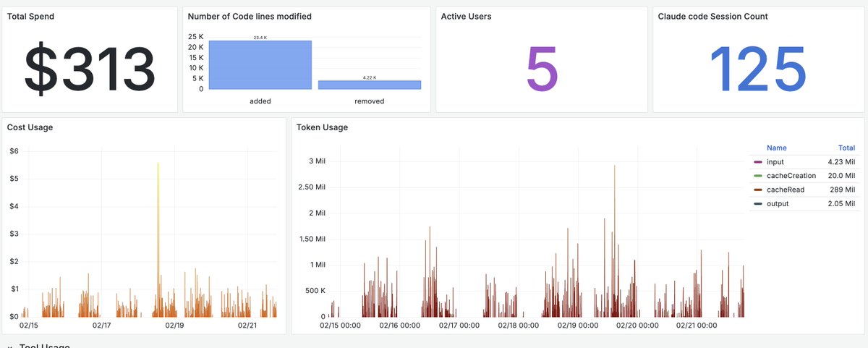The height and width of the screenshot is (348, 868).
Task: Toggle the output series in legend
Action: coord(778,204)
